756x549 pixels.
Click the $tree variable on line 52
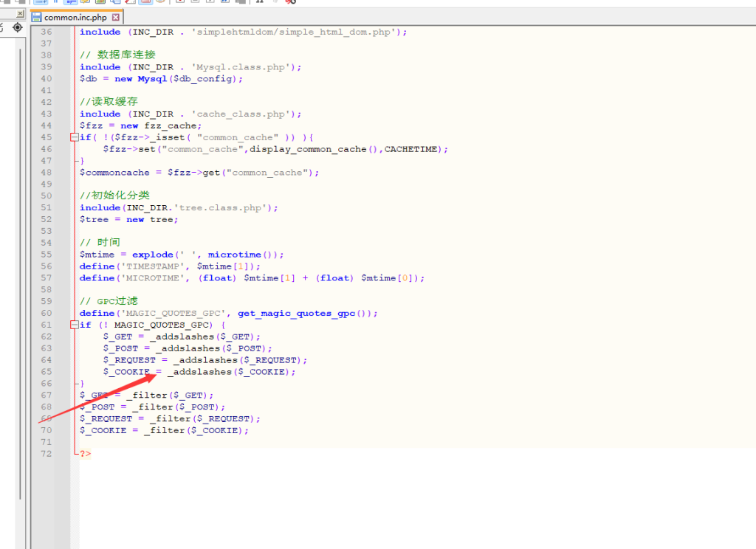[x=94, y=220]
